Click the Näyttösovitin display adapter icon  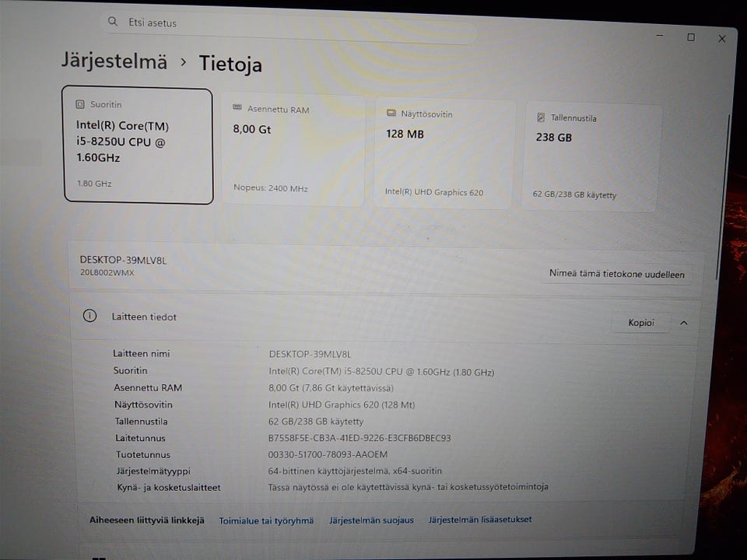[391, 113]
